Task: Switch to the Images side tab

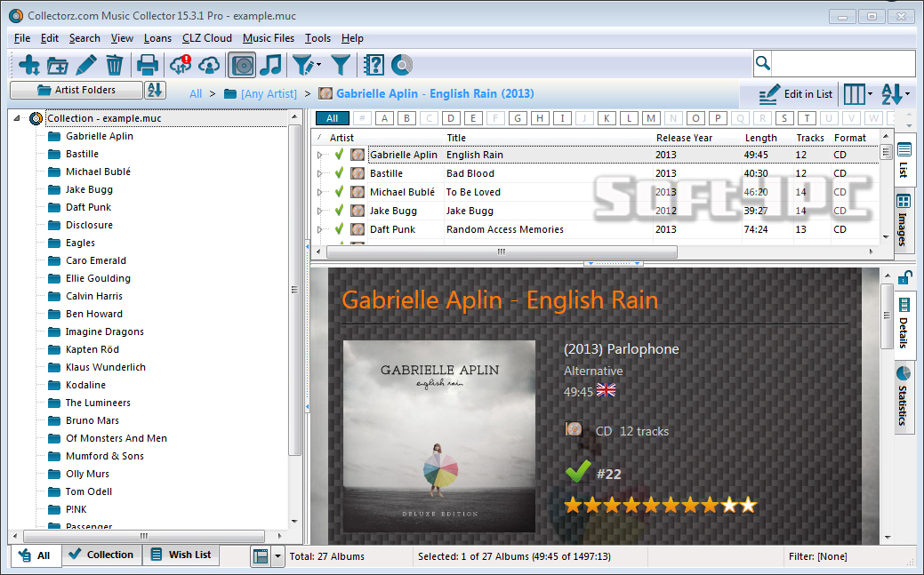Action: 904,220
